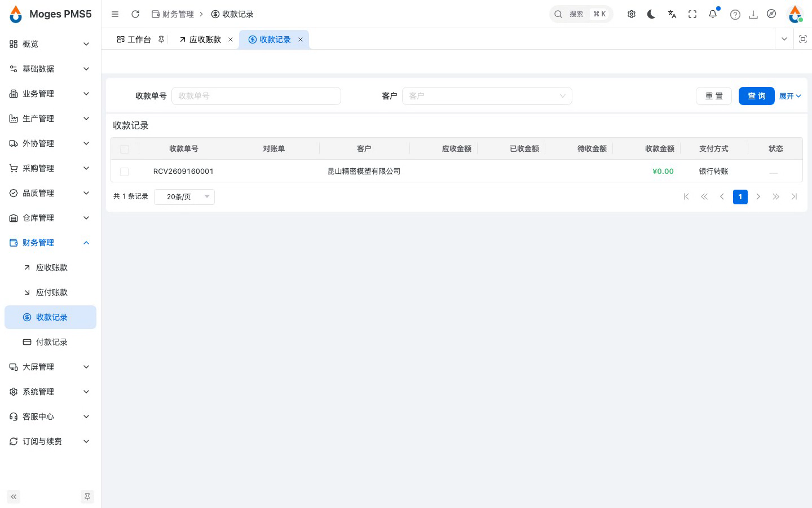Open the 搜索 search box
Screen dimensions: 812x508
click(x=581, y=14)
